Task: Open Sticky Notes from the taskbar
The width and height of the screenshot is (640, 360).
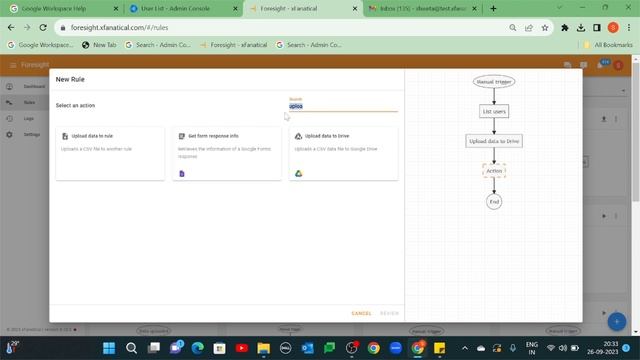Action: pyautogui.click(x=440, y=348)
